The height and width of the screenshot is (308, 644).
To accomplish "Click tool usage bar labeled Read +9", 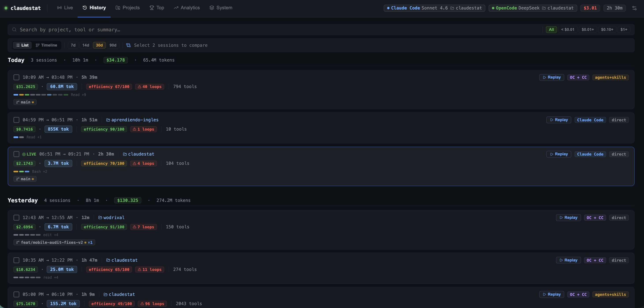I will (x=41, y=95).
